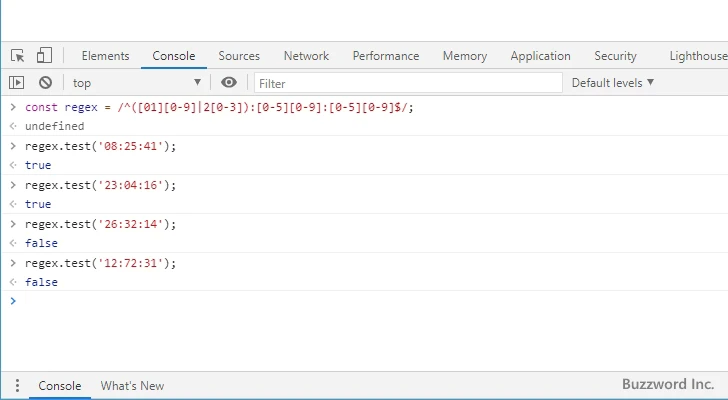Switch to the Elements tab
Image resolution: width=728 pixels, height=400 pixels.
pos(105,56)
